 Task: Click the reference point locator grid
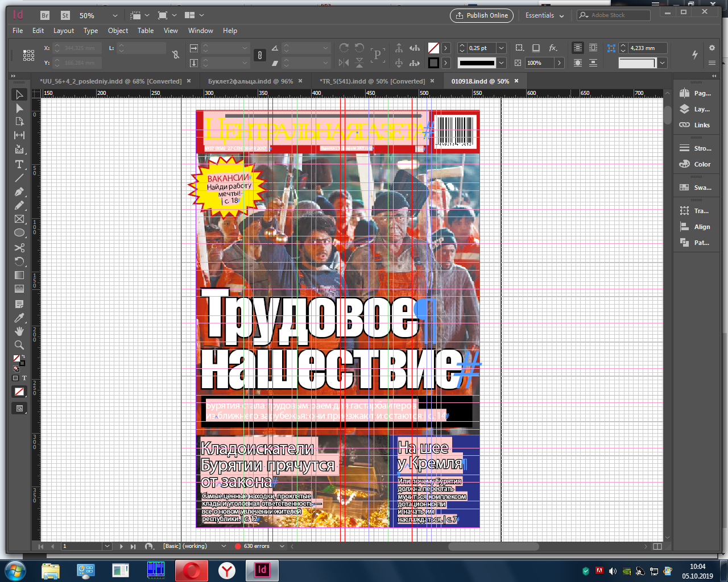coord(28,55)
